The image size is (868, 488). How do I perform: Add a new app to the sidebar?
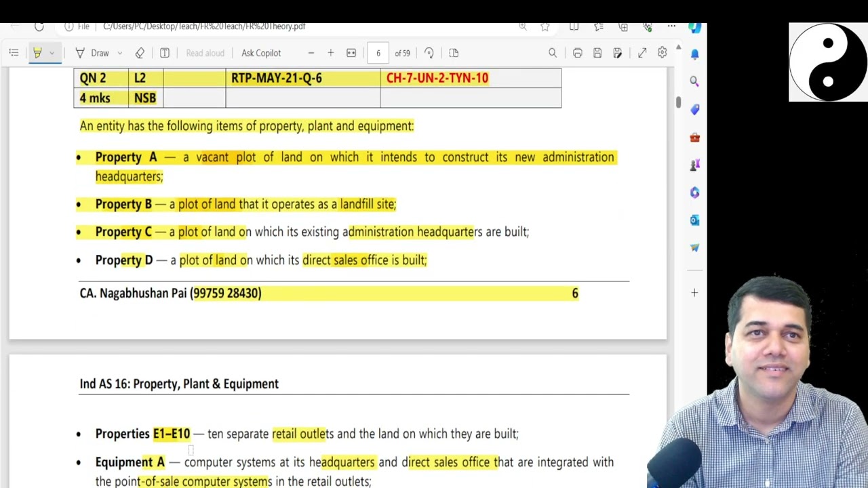pos(694,293)
